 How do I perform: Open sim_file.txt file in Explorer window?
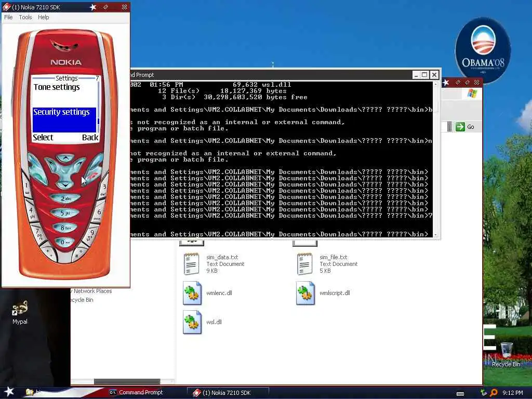[327, 263]
